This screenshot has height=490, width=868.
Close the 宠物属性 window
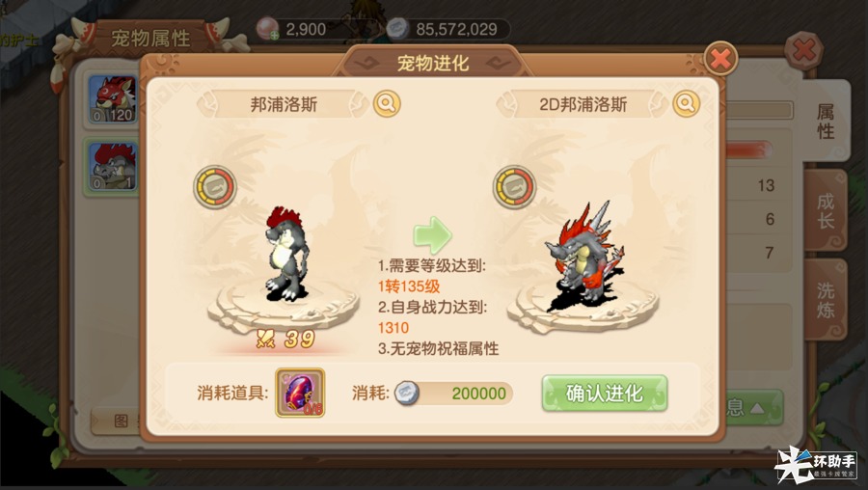click(803, 50)
